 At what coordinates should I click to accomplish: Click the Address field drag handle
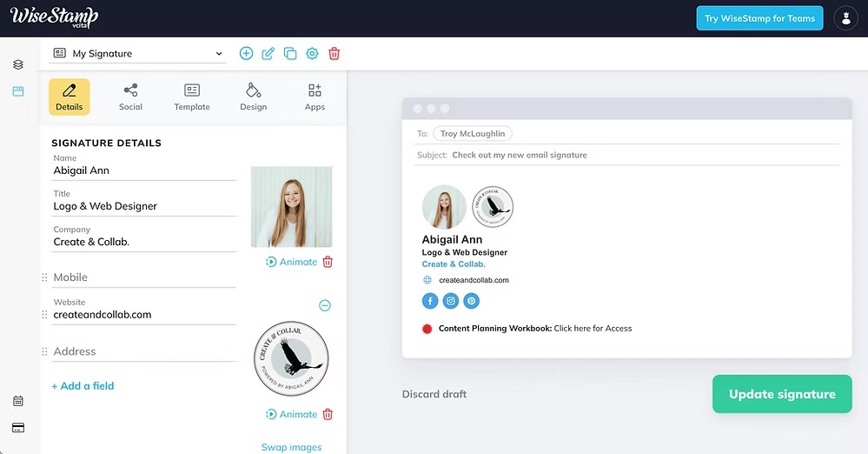click(45, 351)
